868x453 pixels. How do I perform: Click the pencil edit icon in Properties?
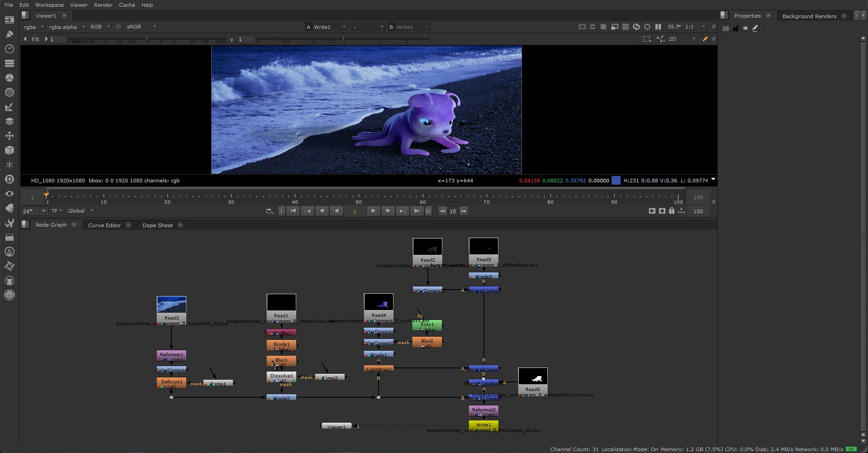point(755,28)
